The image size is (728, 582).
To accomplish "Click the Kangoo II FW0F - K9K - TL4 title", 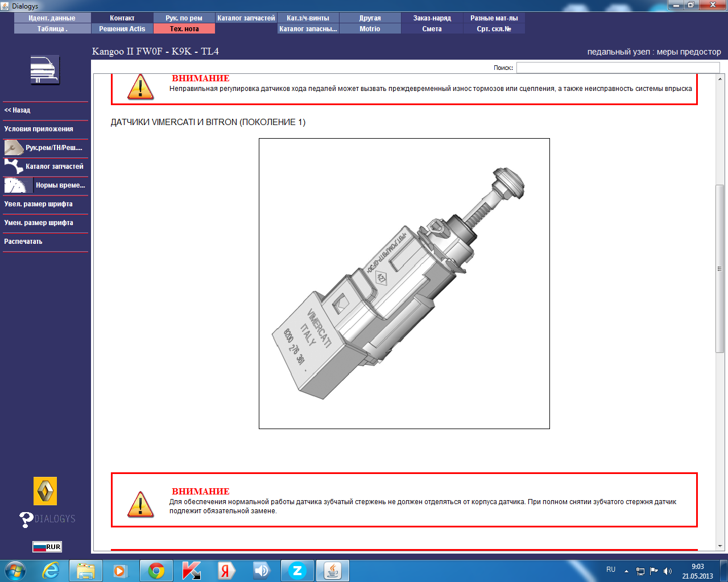I will 155,51.
